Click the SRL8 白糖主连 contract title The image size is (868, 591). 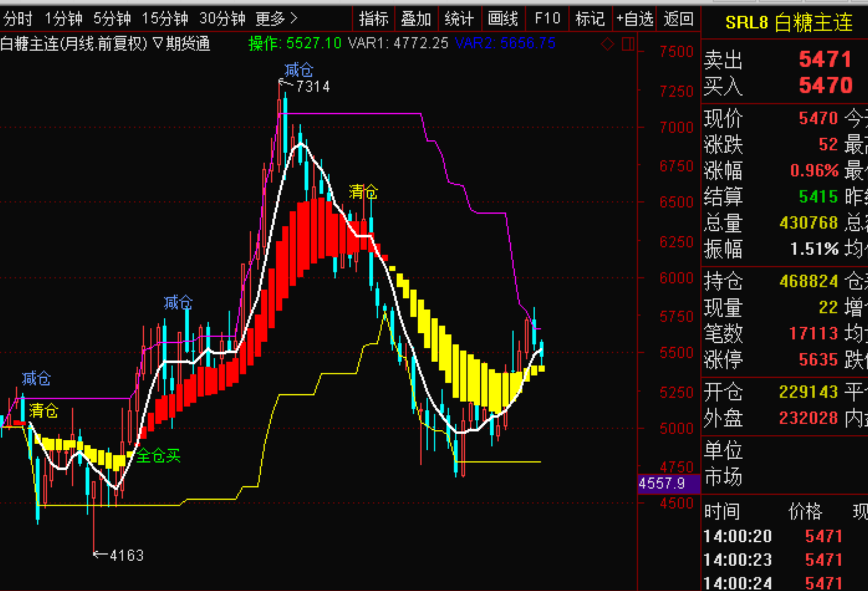pos(789,23)
